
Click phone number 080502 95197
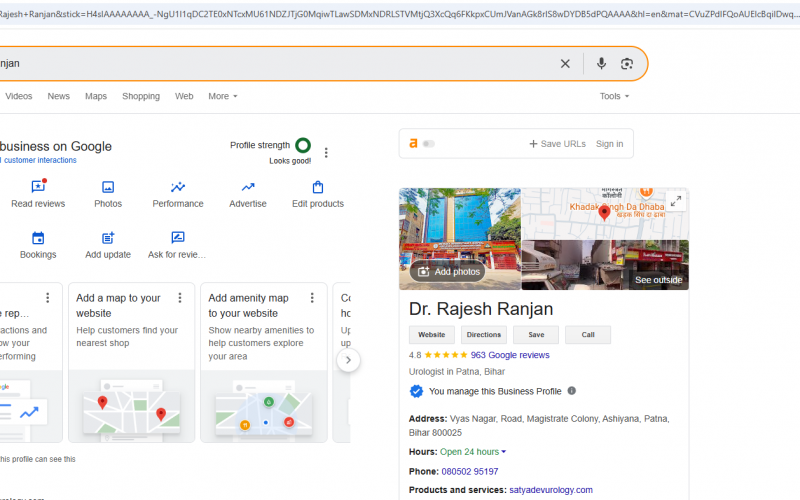tap(470, 471)
